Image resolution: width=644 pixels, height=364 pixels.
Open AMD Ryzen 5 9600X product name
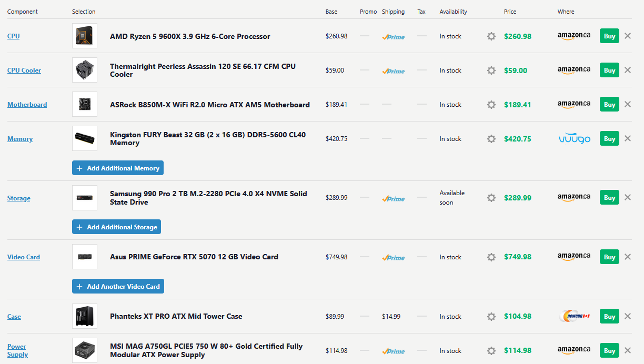click(x=190, y=36)
